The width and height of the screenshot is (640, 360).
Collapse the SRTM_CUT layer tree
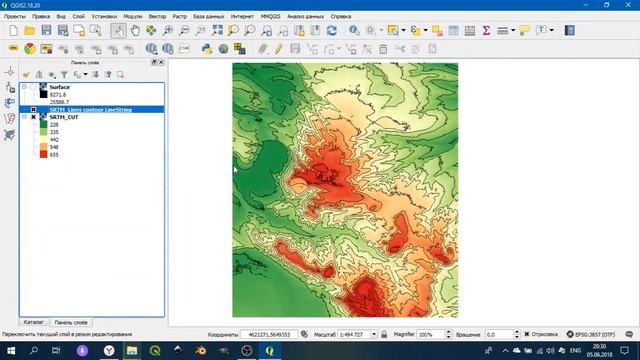(24, 117)
